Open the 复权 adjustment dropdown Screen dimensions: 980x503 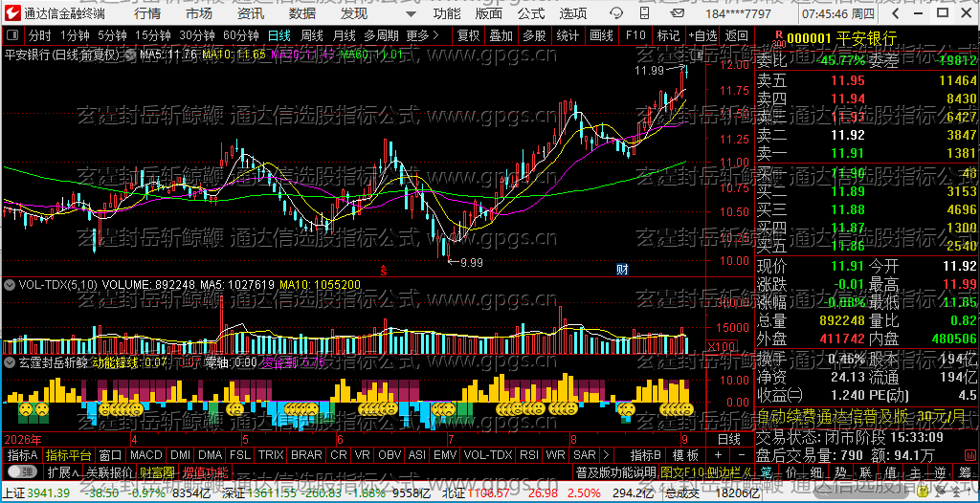click(x=468, y=35)
